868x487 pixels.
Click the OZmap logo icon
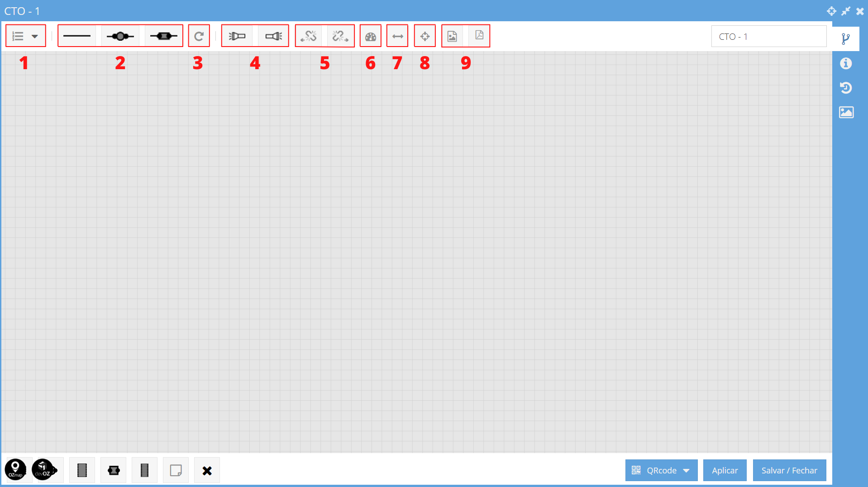click(15, 470)
